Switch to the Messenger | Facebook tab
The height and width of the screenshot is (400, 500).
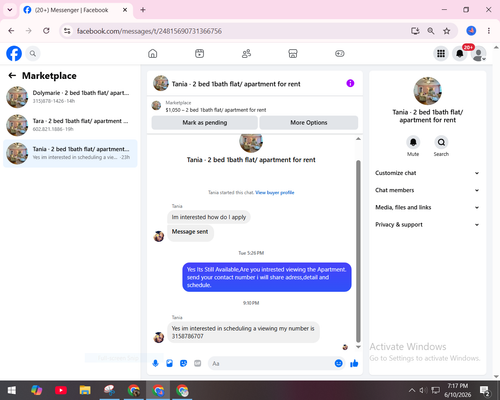[76, 10]
